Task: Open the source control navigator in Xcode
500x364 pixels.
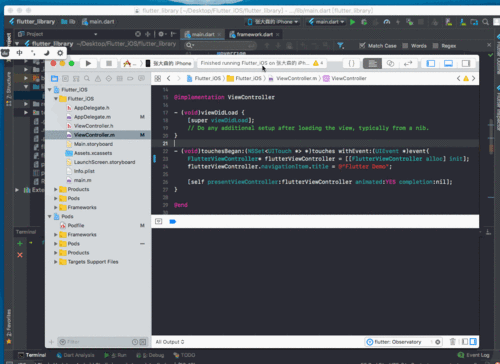Action: 65,78
